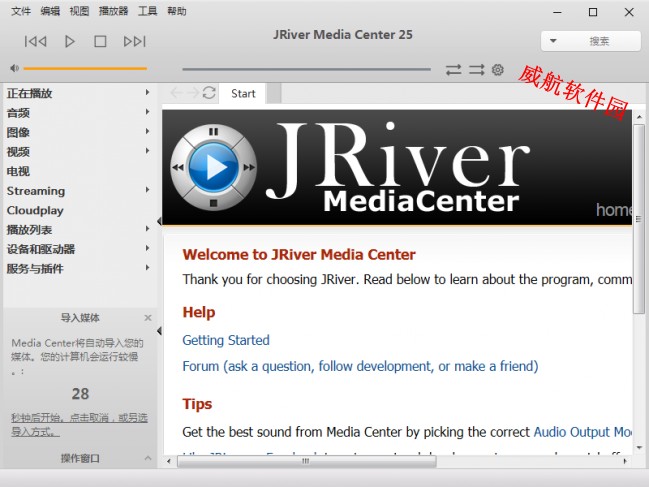Close the 导入媒体 import panel
The width and height of the screenshot is (649, 487).
coord(148,318)
